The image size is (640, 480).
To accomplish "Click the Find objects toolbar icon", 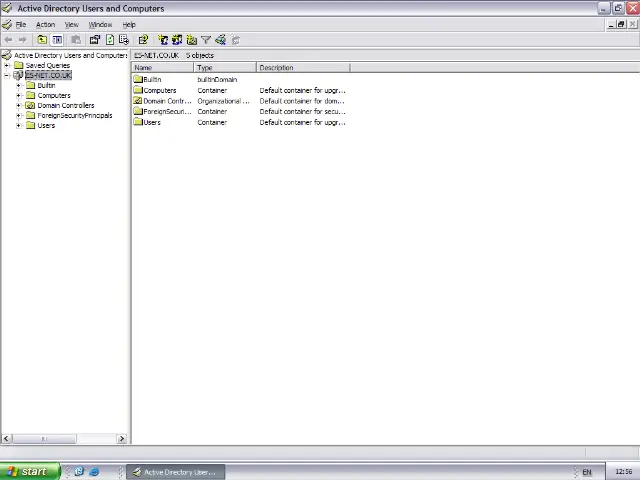I will [x=220, y=40].
